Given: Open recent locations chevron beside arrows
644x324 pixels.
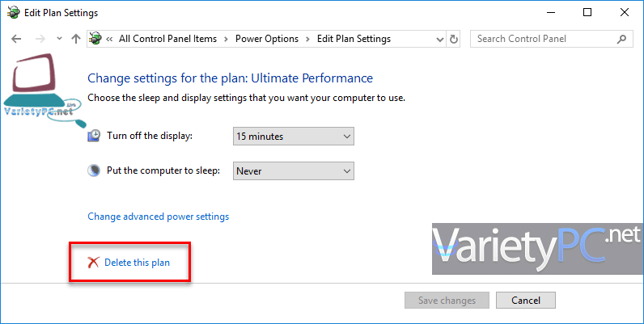Looking at the screenshot, I should click(x=59, y=39).
